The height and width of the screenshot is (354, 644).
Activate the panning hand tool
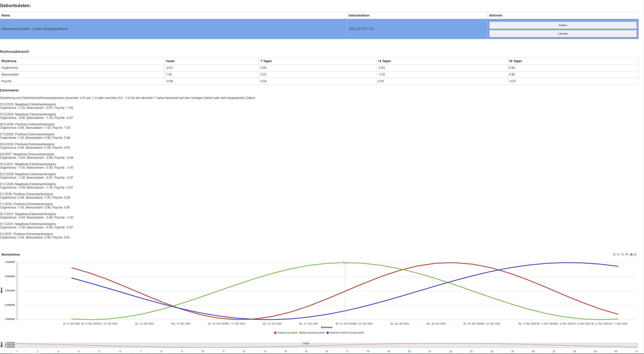(627, 254)
